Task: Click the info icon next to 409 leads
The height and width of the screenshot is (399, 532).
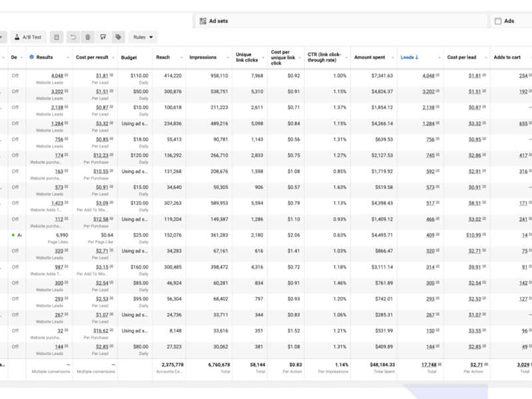Action: click(438, 235)
